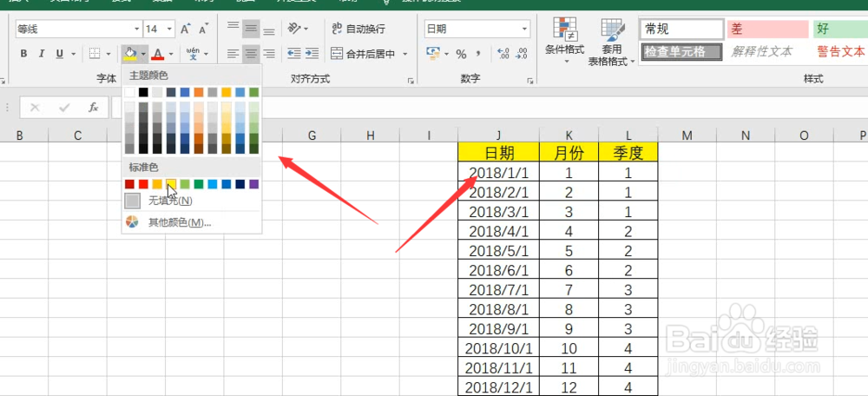
Task: Toggle 自动换行 wrap text
Action: (358, 29)
